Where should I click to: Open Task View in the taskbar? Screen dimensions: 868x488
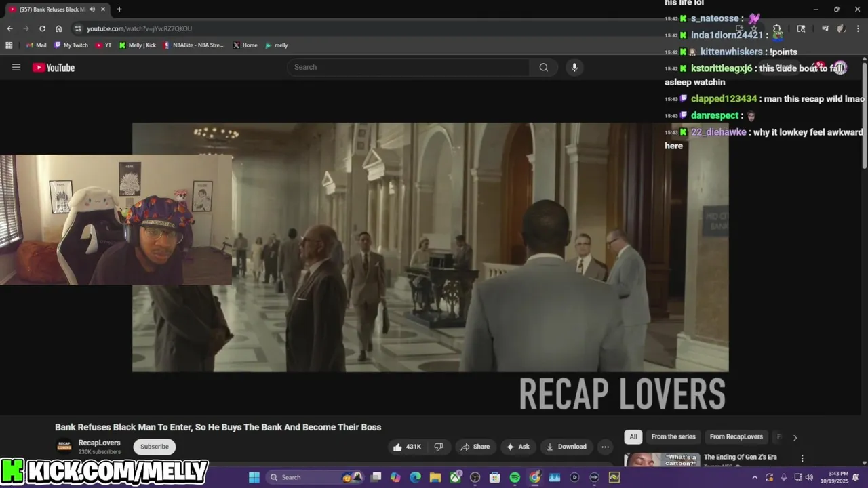click(376, 477)
